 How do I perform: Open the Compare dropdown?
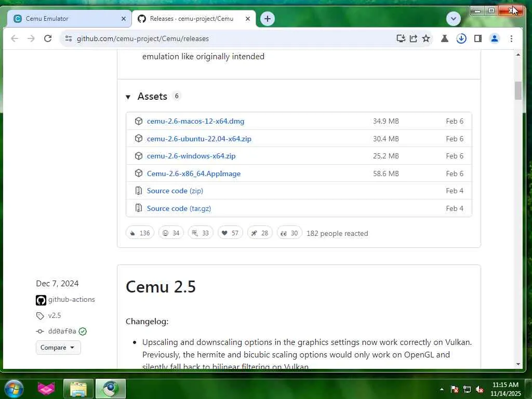(x=58, y=348)
